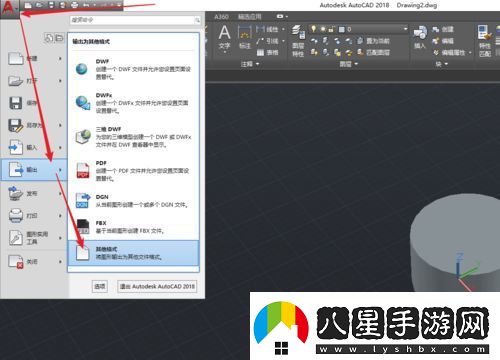Viewport: 500px width, 360px height.
Task: Click Match Properties (特性匹配) tool
Action: pos(485,41)
